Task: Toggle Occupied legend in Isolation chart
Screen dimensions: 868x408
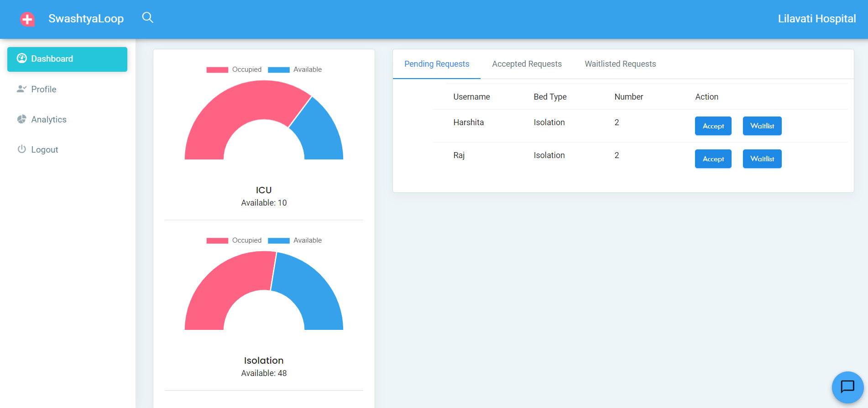Action: [x=234, y=240]
